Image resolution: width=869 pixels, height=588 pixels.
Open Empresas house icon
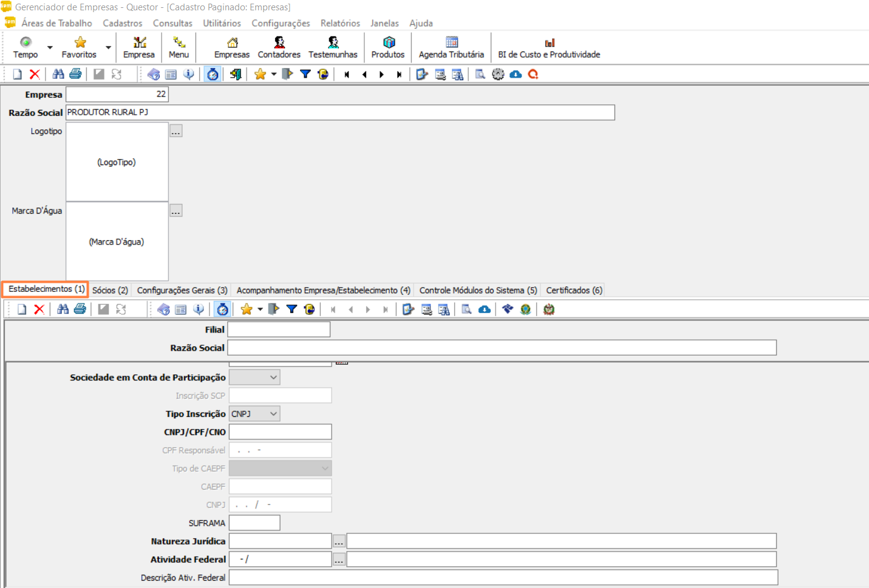click(x=232, y=47)
